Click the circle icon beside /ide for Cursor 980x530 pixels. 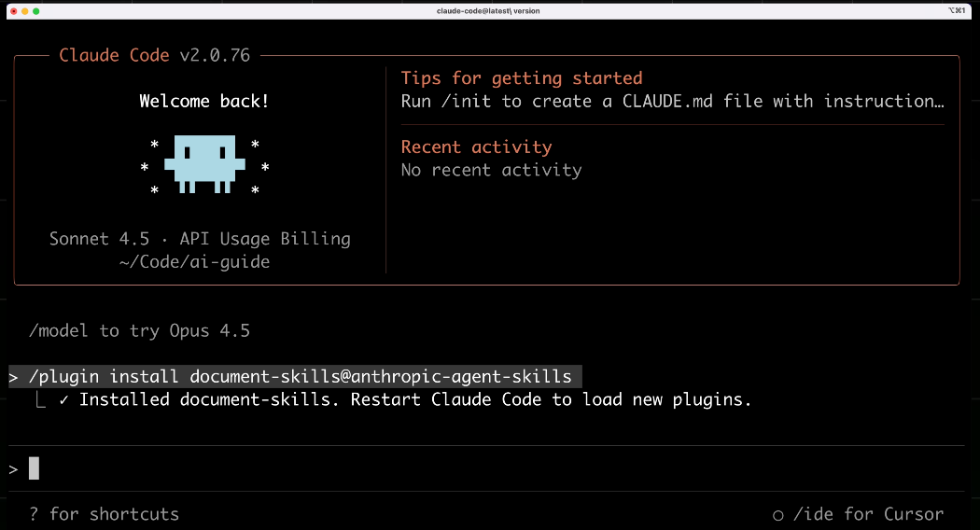pos(777,516)
